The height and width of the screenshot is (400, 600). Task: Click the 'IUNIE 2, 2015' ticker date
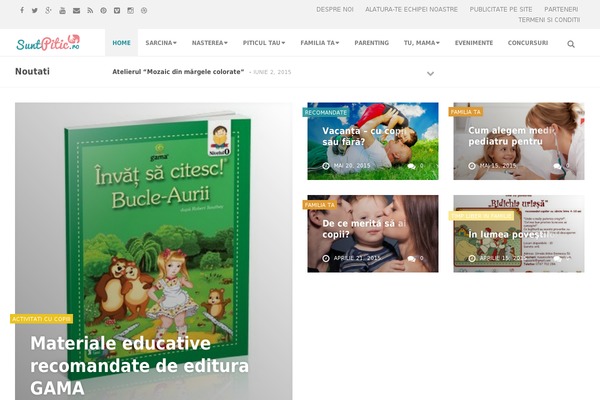click(272, 72)
